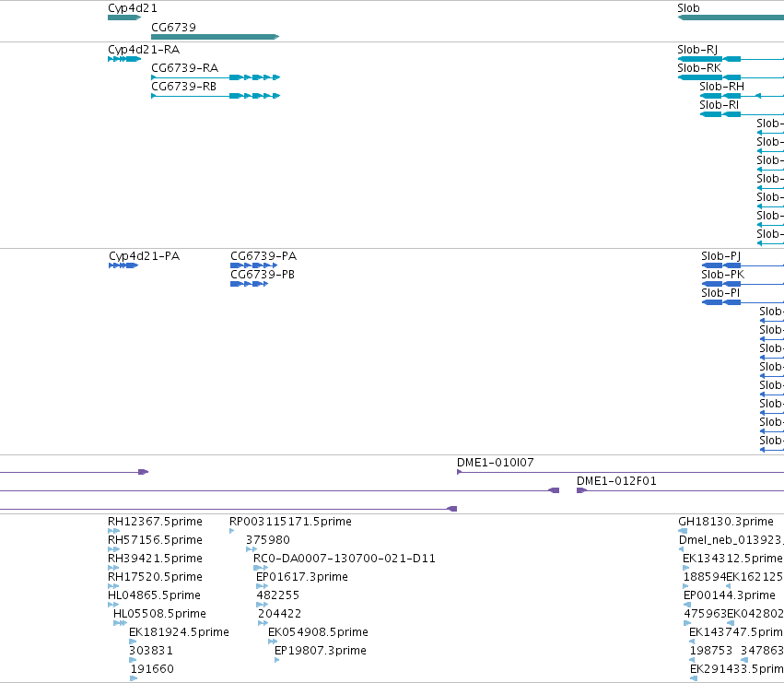Click the RP003115171.5prime EST

point(232,532)
